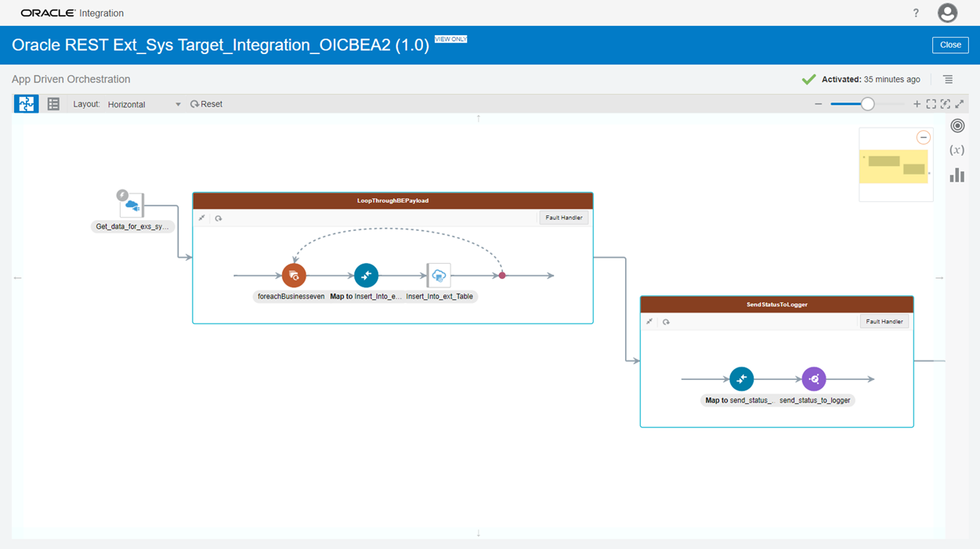980x549 pixels.
Task: Click the reposition icon in LoopThroughBEPayload scope
Action: 219,219
